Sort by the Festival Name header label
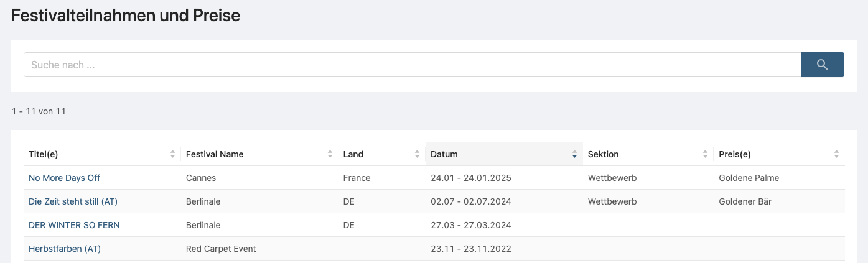 [x=215, y=154]
